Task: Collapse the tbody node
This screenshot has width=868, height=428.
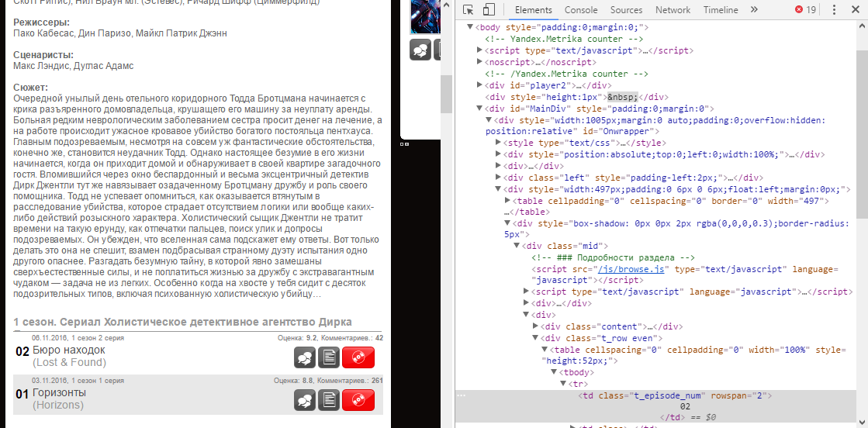Action: tap(554, 373)
